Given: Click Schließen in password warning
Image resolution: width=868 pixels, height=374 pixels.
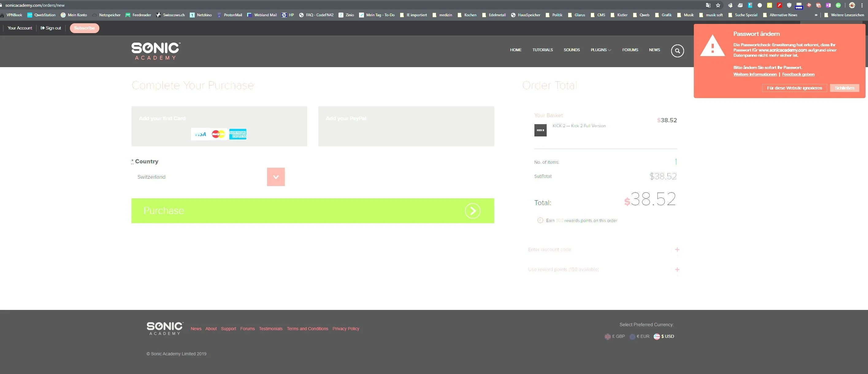Looking at the screenshot, I should click(844, 88).
